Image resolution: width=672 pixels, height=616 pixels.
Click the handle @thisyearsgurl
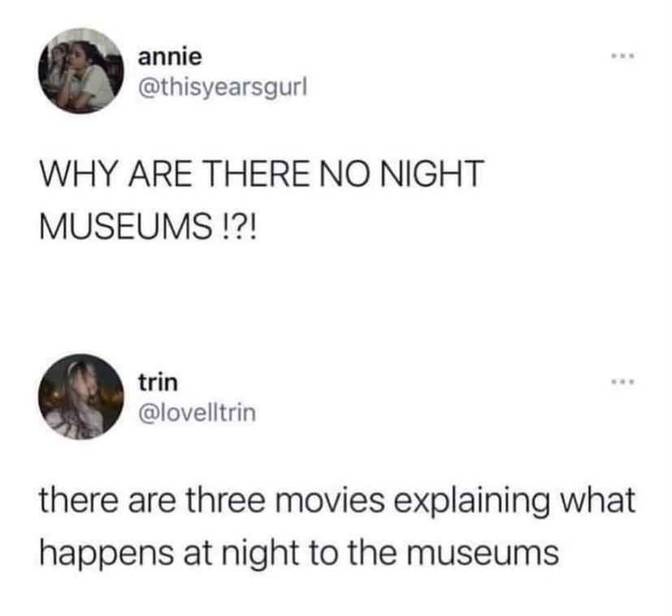click(223, 89)
